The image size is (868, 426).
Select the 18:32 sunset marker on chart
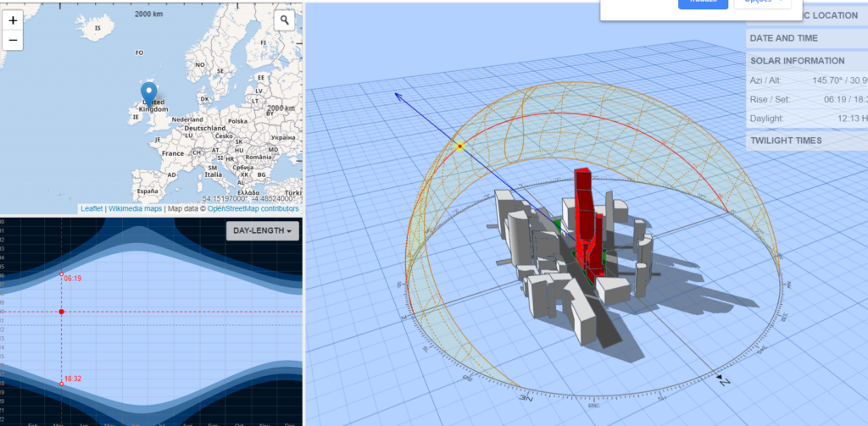[x=61, y=384]
